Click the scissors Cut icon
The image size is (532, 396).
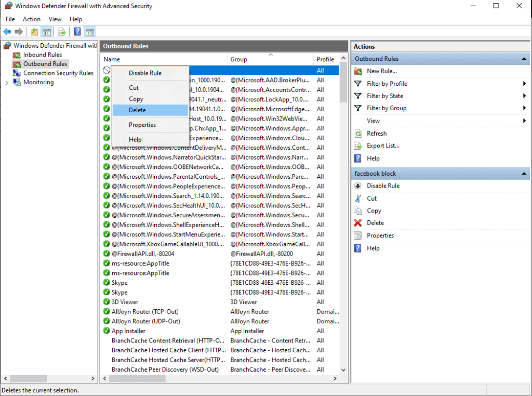click(x=358, y=199)
